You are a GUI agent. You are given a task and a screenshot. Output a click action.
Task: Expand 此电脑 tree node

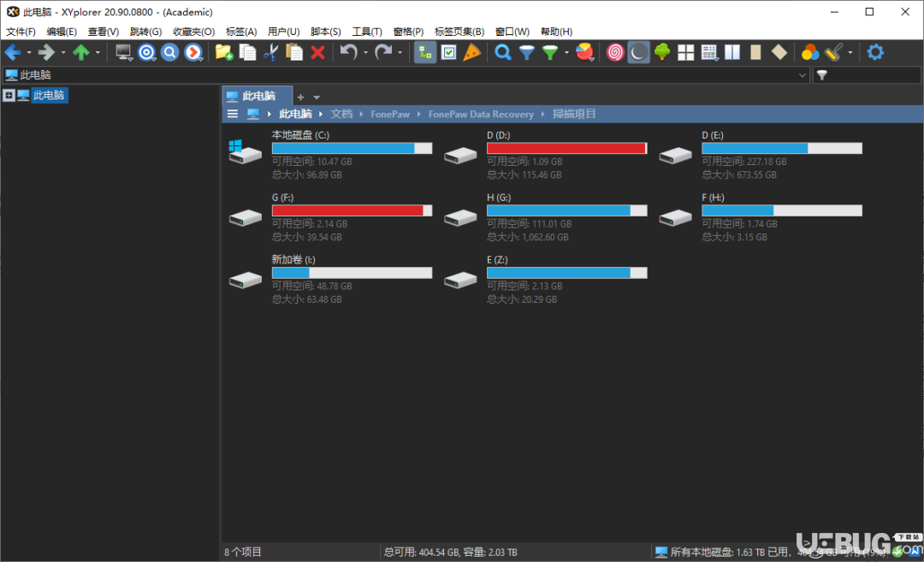[9, 96]
